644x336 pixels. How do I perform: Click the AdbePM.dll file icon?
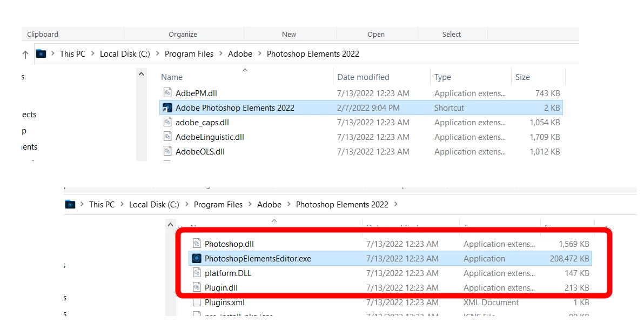coord(167,92)
